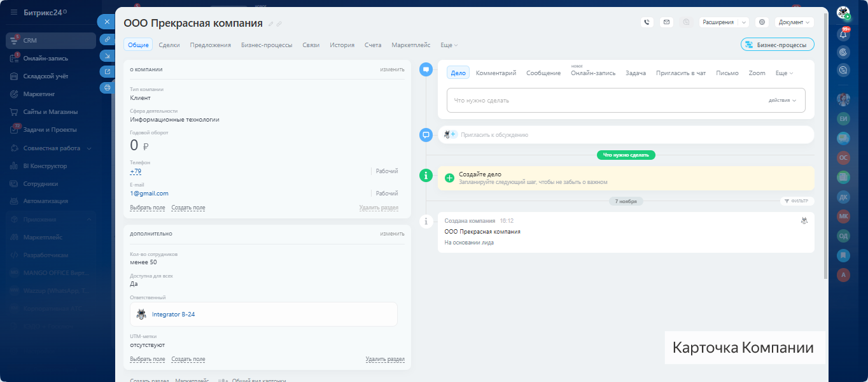Expand Еще in the top tab bar
Viewport: 868px width, 382px height.
pos(449,45)
